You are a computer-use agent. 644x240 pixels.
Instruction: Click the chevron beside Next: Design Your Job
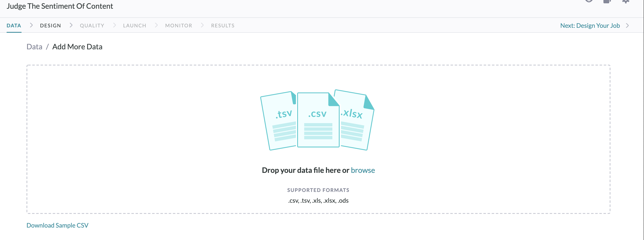pyautogui.click(x=627, y=25)
